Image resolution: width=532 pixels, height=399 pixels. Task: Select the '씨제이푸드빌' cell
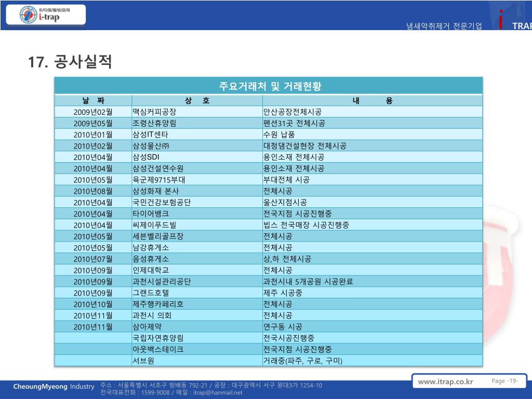click(197, 225)
